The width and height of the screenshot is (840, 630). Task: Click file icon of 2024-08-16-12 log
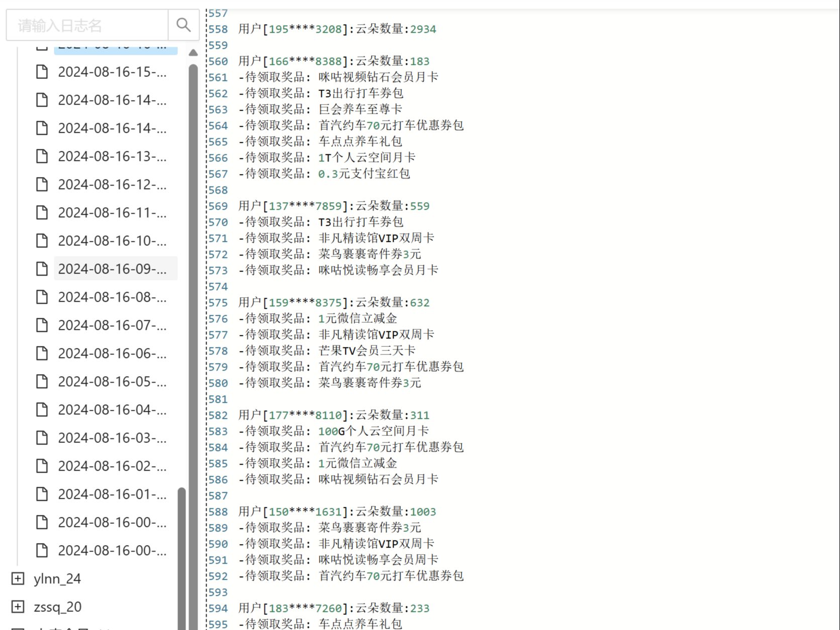(x=42, y=185)
